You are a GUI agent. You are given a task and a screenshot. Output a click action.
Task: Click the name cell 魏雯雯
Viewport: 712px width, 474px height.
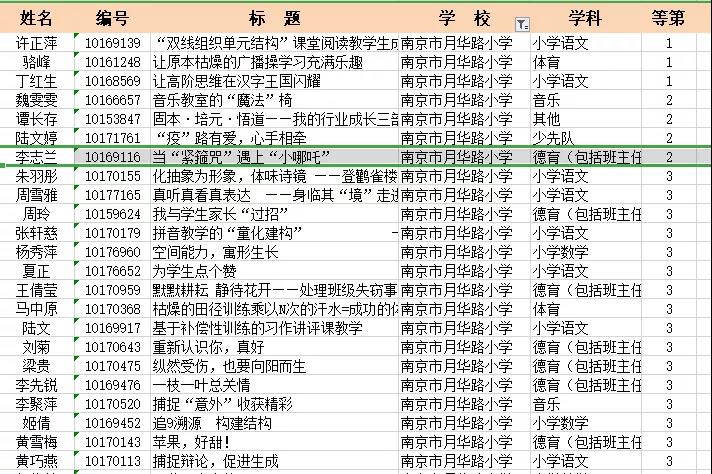36,100
